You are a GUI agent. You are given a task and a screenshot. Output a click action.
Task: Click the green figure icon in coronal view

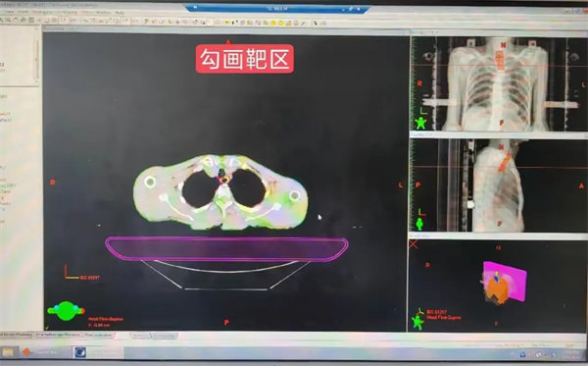tap(420, 123)
